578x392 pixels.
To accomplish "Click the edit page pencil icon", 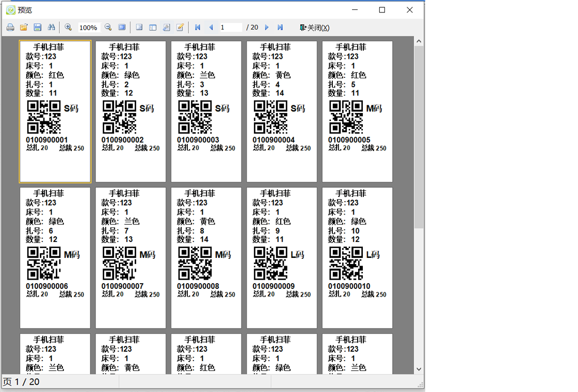I will tap(180, 27).
